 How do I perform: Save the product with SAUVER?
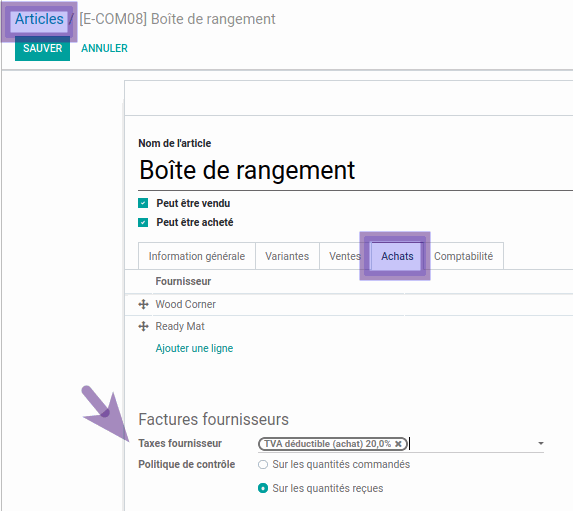coord(42,48)
